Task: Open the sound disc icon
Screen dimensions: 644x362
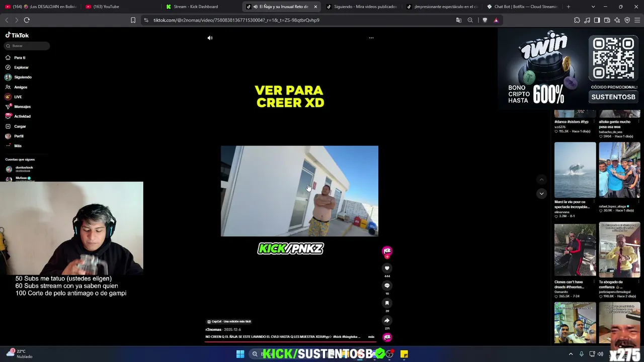Action: [x=387, y=337]
